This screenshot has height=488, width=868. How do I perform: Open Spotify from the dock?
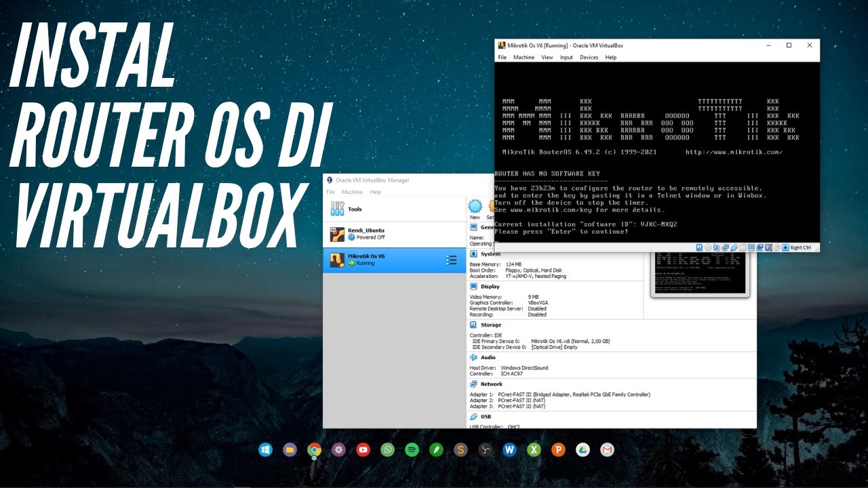412,449
